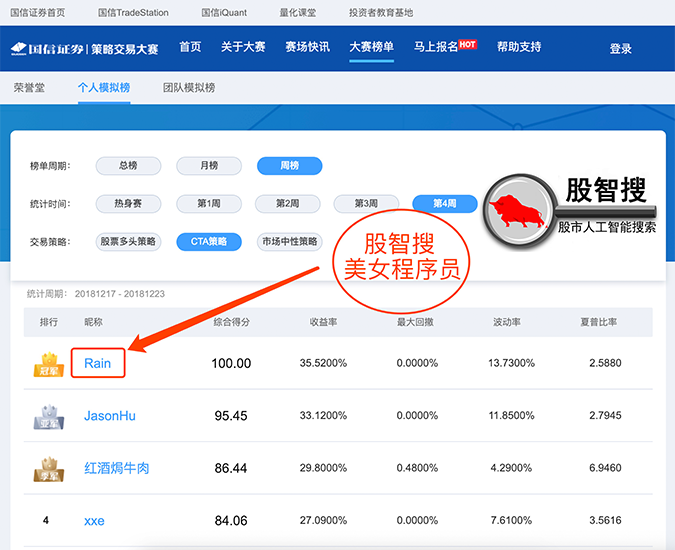
Task: Open 国信iQuant link
Action: pos(224,12)
